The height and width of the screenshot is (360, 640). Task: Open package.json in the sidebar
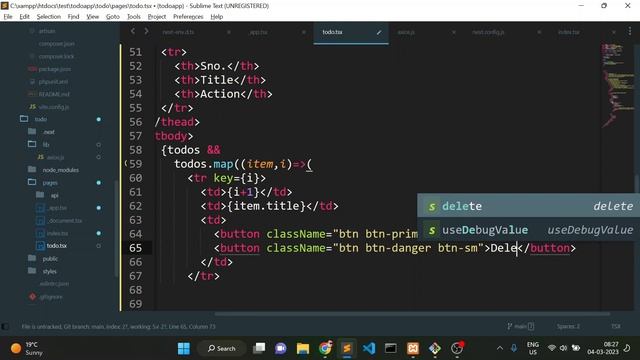coord(54,69)
